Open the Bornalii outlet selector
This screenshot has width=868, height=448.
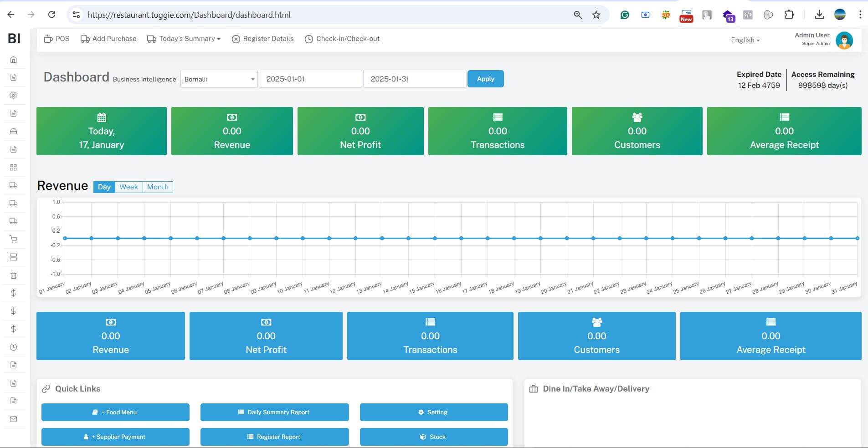[x=219, y=79]
